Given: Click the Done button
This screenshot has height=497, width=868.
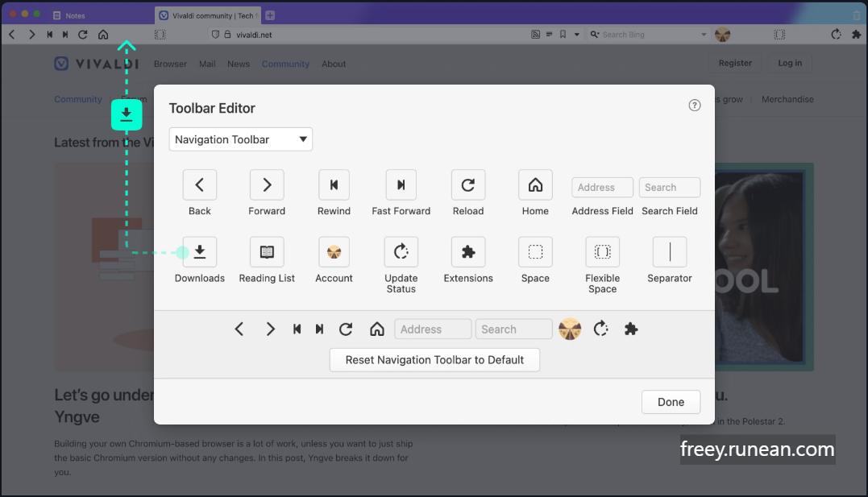Looking at the screenshot, I should (x=671, y=402).
